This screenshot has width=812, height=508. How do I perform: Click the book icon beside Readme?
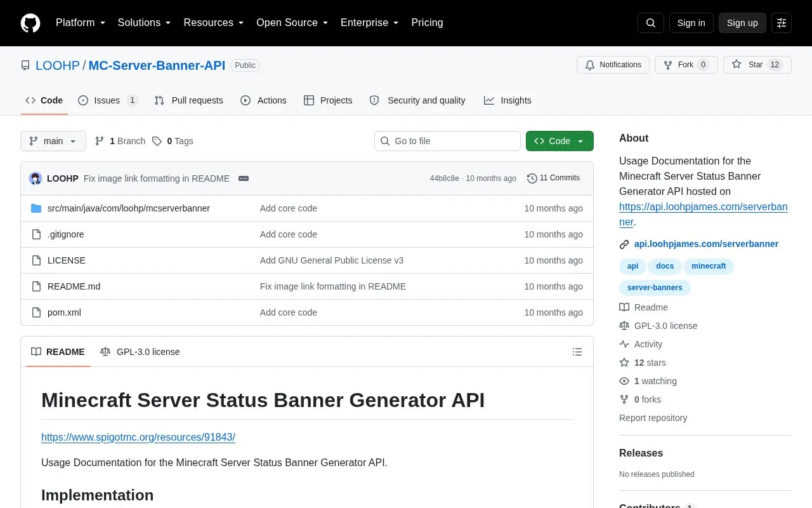pyautogui.click(x=624, y=307)
